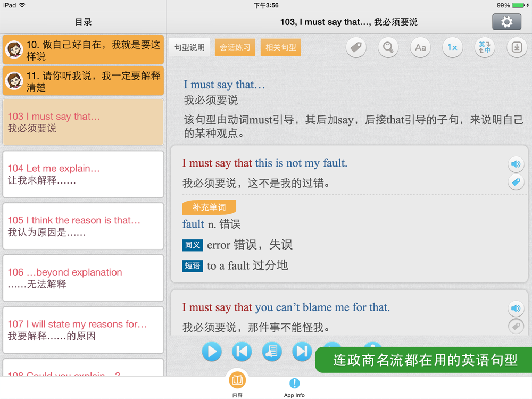Screen dimensions: 532x399
Task: Tap the bookmark tag icon in toolbar
Action: coord(356,47)
